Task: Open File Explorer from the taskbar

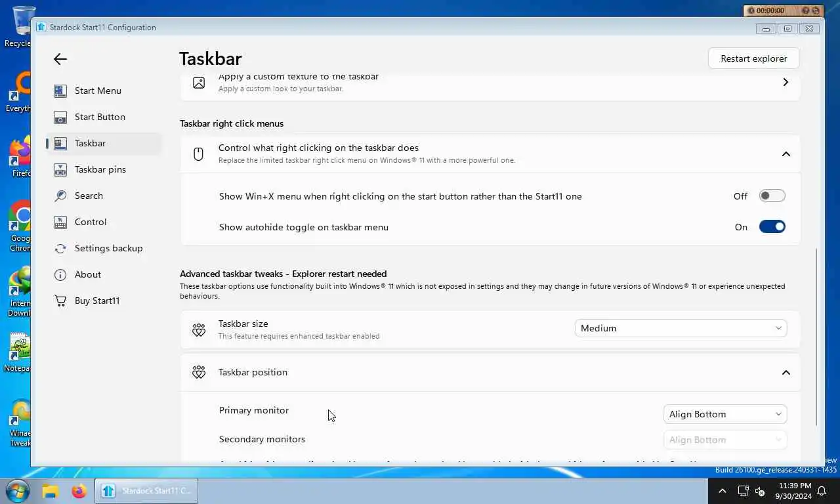Action: coord(51,491)
